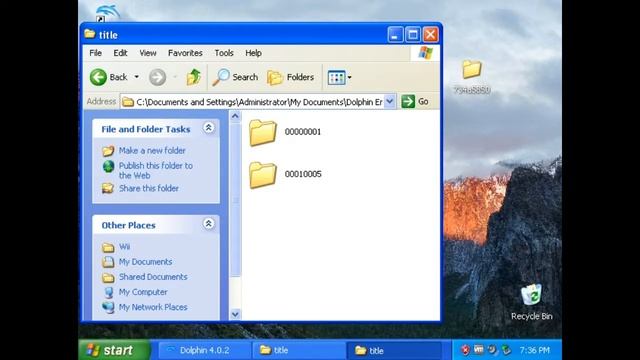Viewport: 640px width, 360px height.
Task: Click the Publish to Web globe icon
Action: (108, 166)
